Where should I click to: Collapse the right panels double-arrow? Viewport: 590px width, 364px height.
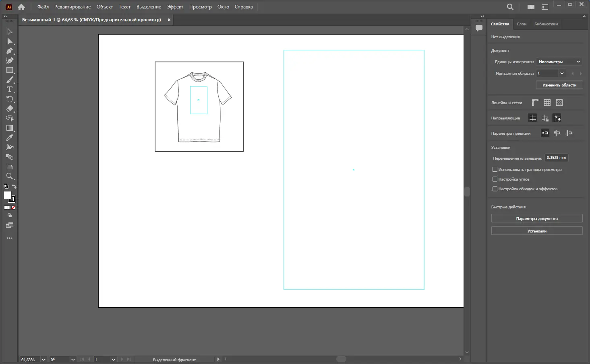[584, 16]
